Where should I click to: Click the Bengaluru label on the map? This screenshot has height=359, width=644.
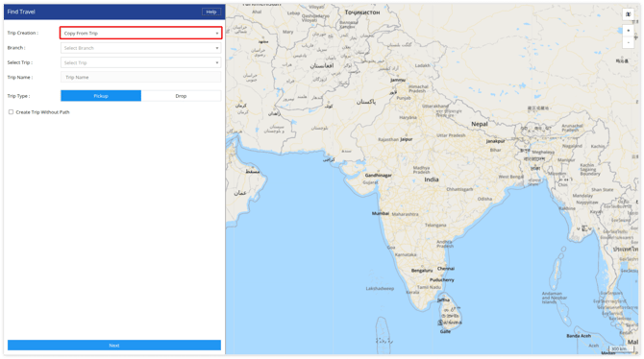(x=422, y=271)
